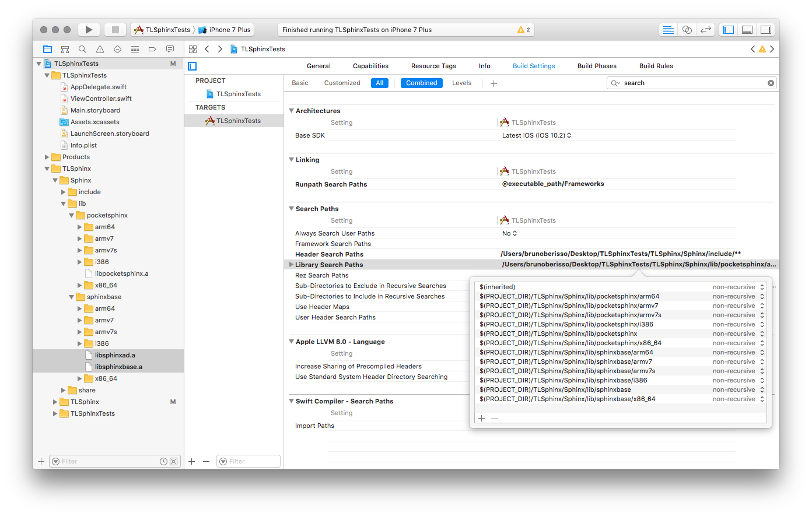Add a new target
812x516 pixels.
[x=192, y=461]
